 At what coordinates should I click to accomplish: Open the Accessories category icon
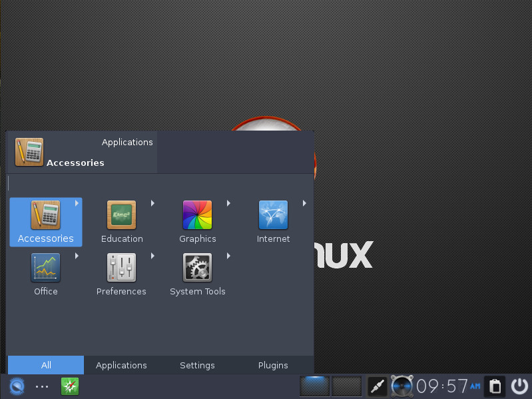(45, 214)
